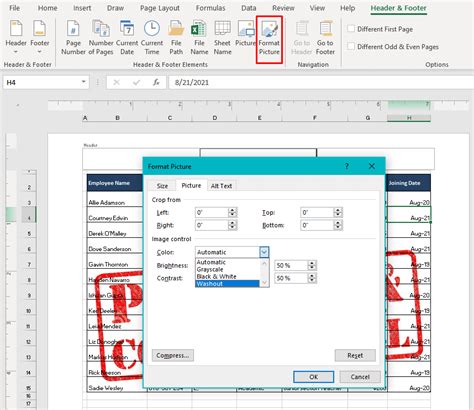Viewport: 474px width, 410px height.
Task: Open the Color dropdown arrow
Action: 264,252
